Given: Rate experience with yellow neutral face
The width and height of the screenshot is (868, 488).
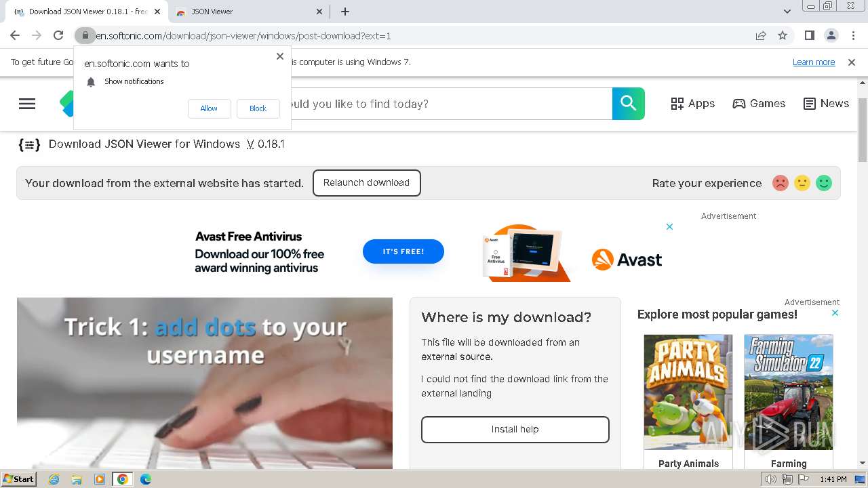Looking at the screenshot, I should tap(802, 183).
